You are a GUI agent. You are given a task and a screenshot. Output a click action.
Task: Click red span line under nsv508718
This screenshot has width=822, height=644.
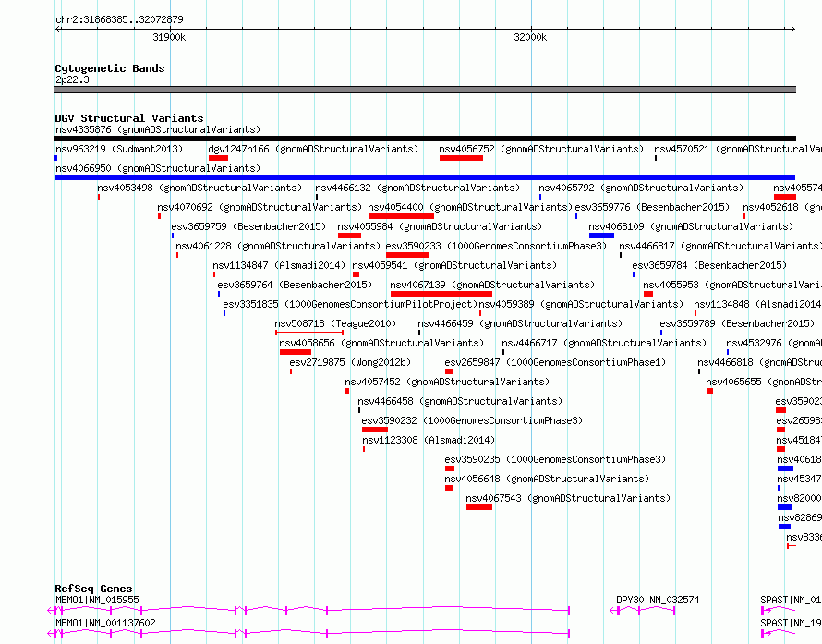tap(309, 333)
